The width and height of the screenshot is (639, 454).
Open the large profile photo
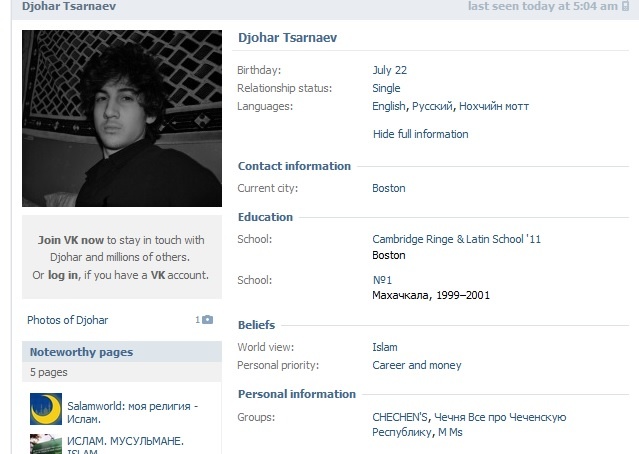[x=122, y=118]
